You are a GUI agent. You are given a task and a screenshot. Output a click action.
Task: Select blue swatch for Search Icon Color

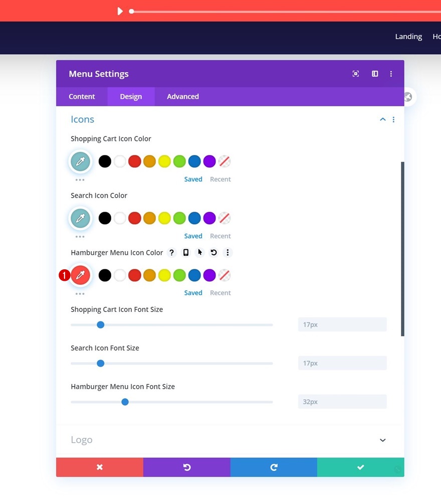coord(194,218)
